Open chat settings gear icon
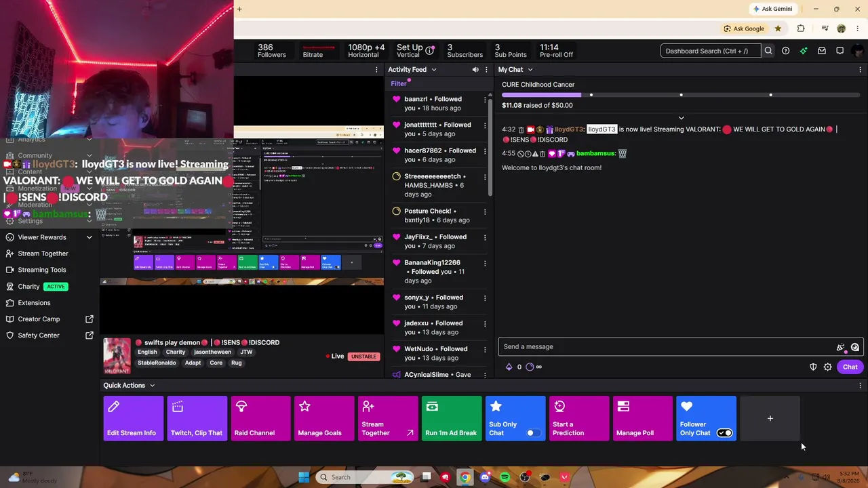Screen dimensions: 868x488 coord(828,367)
